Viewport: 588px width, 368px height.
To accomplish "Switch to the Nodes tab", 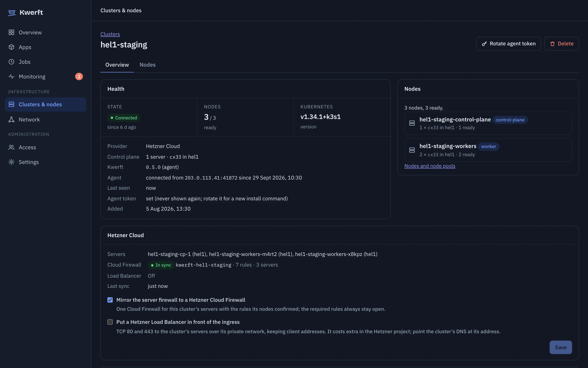I will point(147,65).
